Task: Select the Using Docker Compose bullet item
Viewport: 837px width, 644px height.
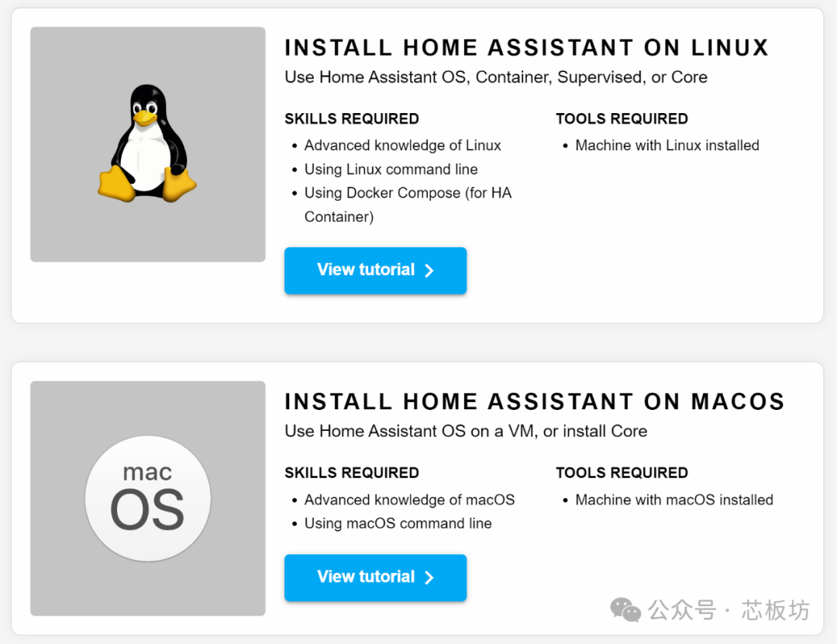Action: pyautogui.click(x=408, y=205)
